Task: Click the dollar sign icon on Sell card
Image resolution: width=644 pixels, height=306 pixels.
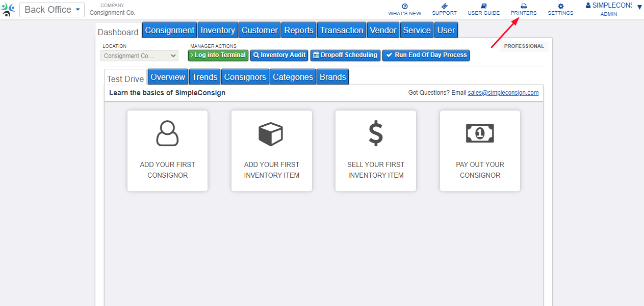Action: click(x=376, y=133)
